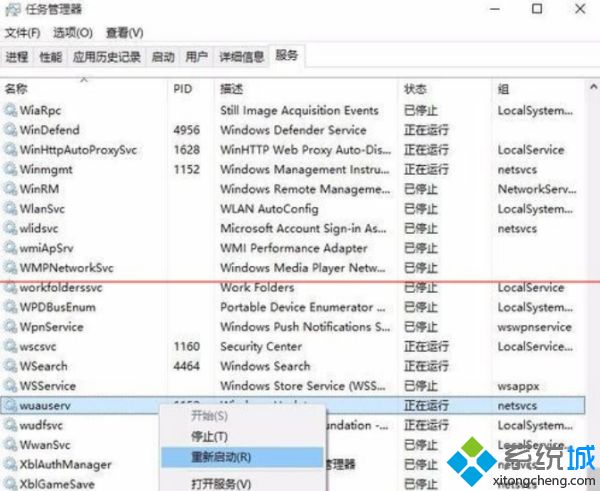600x491 pixels.
Task: Choose 重新启动(R) in the context menu
Action: point(242,457)
